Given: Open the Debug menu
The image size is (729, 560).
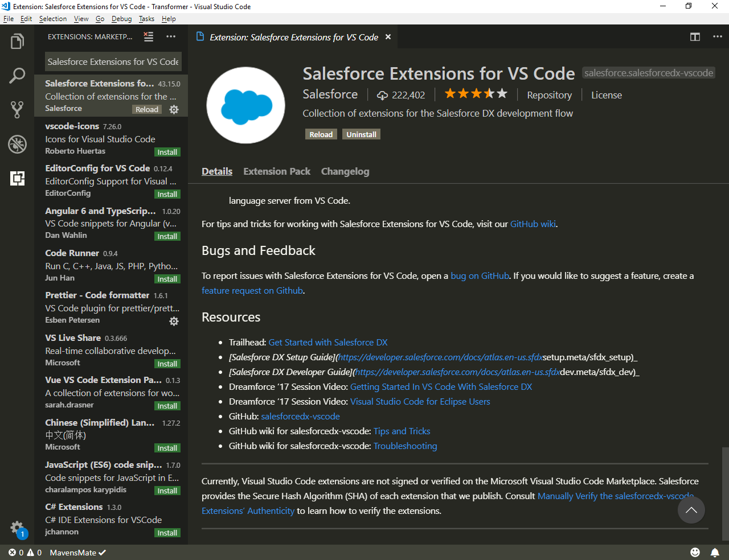Looking at the screenshot, I should click(x=121, y=19).
